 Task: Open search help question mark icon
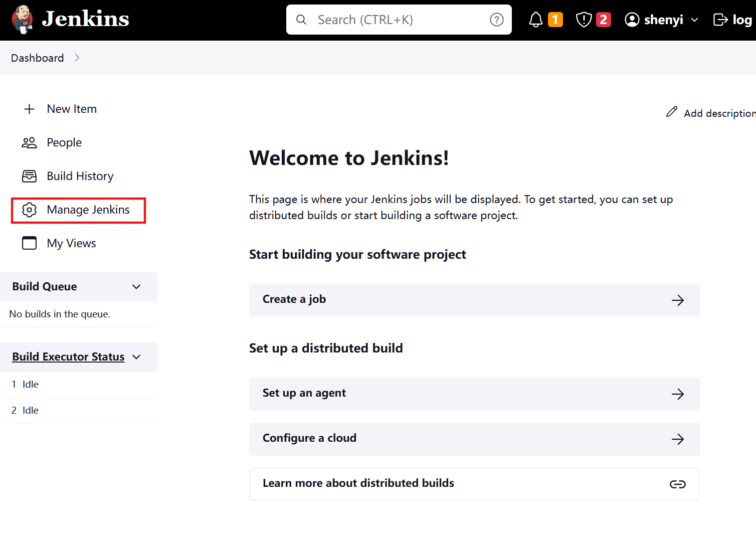496,20
